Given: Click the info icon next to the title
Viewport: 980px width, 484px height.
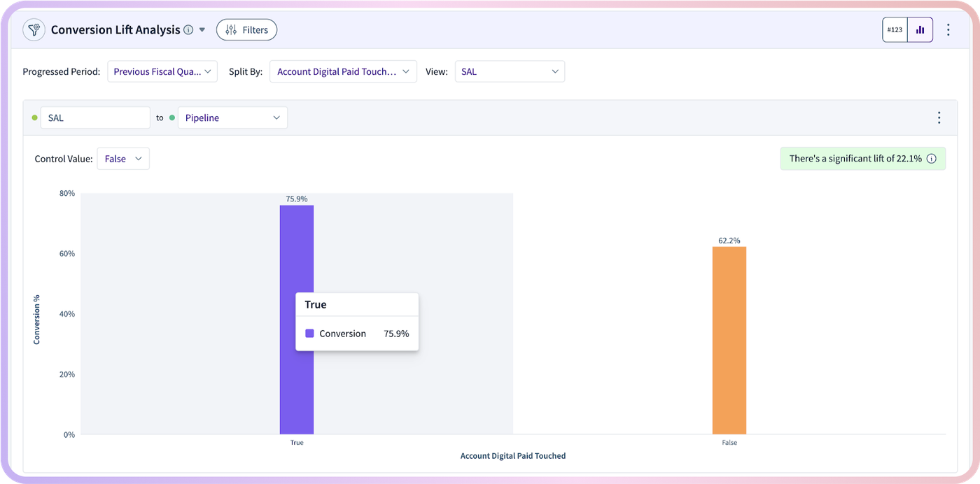Looking at the screenshot, I should click(x=188, y=30).
